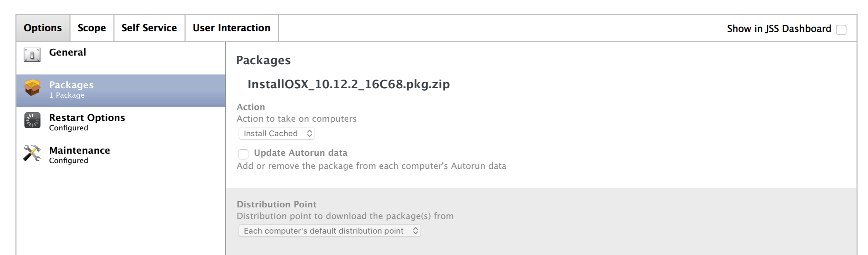Click the Maintenance tools icon
Screen dimensions: 868x255
pyautogui.click(x=32, y=153)
